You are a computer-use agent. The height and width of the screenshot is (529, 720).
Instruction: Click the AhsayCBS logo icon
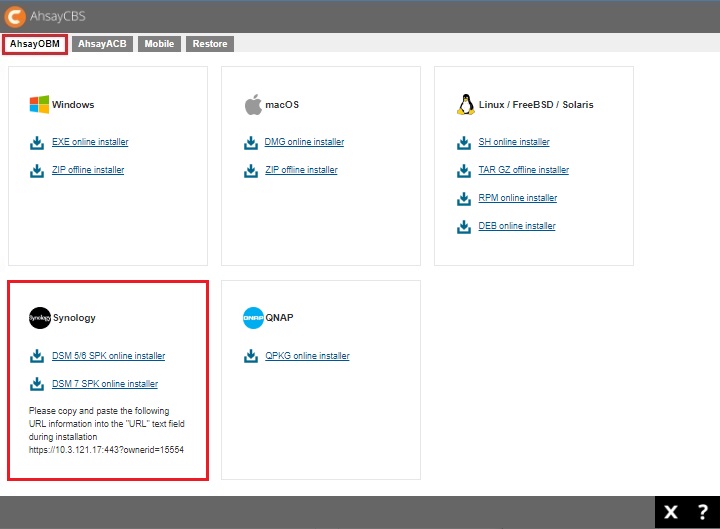[17, 16]
